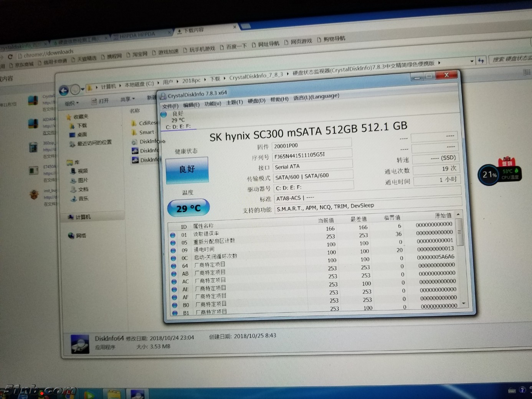Click the 21% memory usage widget
532x399 pixels.
488,175
